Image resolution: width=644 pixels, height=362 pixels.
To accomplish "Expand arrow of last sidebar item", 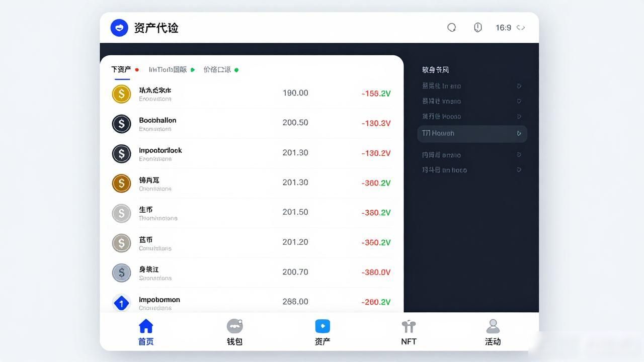I will click(x=519, y=170).
